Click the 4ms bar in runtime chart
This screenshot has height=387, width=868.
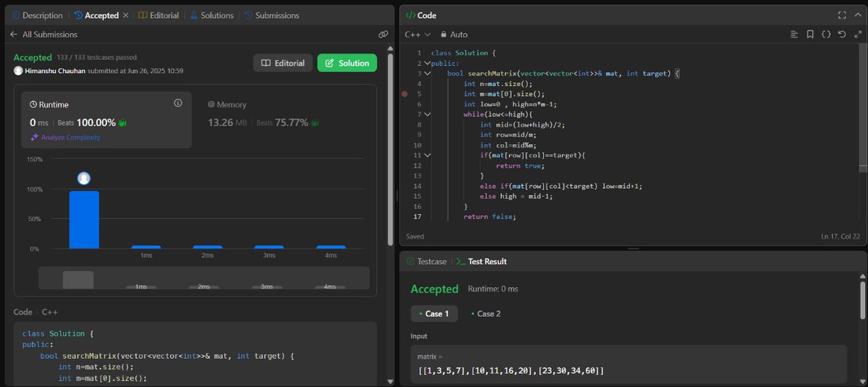click(x=331, y=247)
